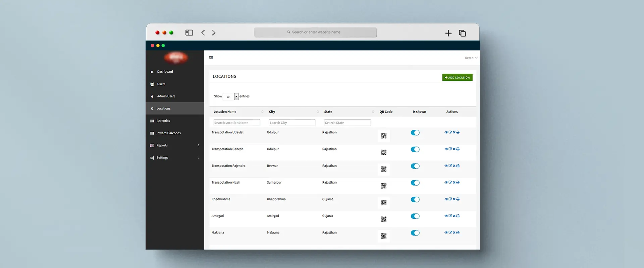Open QR code for Transpotation Ganesh
This screenshot has width=644, height=268.
(384, 152)
